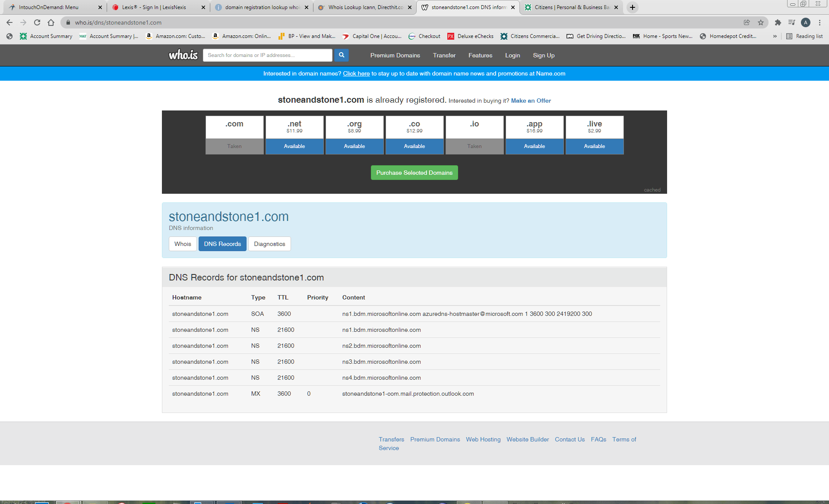Select the .org Available domain
829x504 pixels.
point(354,146)
